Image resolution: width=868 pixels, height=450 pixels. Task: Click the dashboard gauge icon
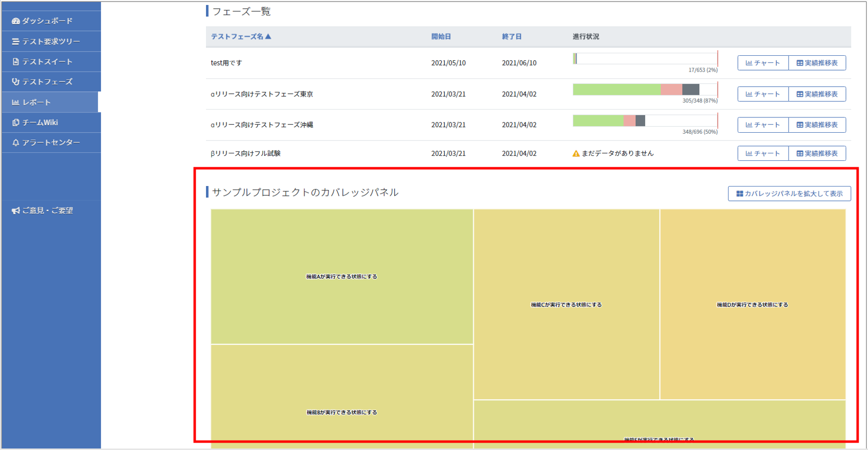tap(16, 21)
